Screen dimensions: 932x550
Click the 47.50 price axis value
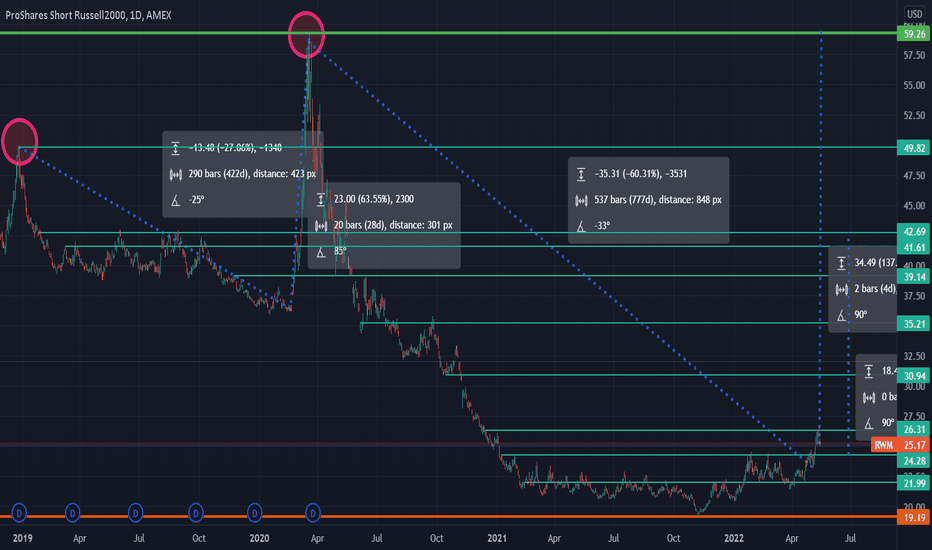[x=914, y=176]
